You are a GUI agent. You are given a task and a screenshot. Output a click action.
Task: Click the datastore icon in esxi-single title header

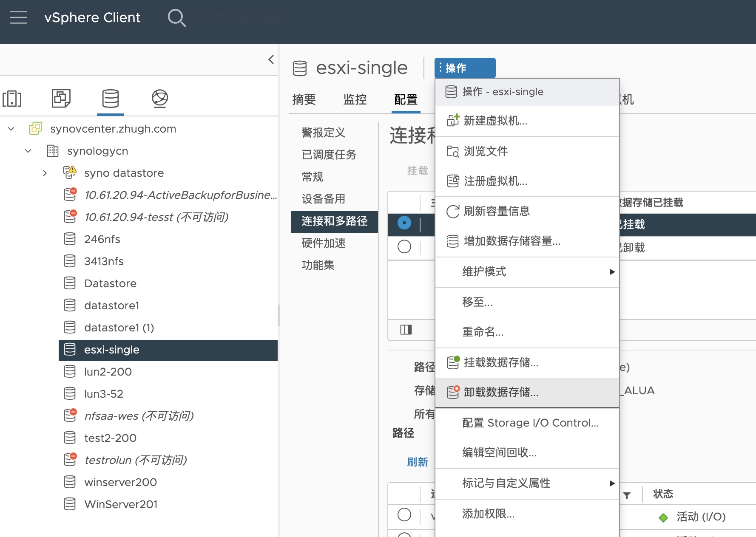coord(300,68)
